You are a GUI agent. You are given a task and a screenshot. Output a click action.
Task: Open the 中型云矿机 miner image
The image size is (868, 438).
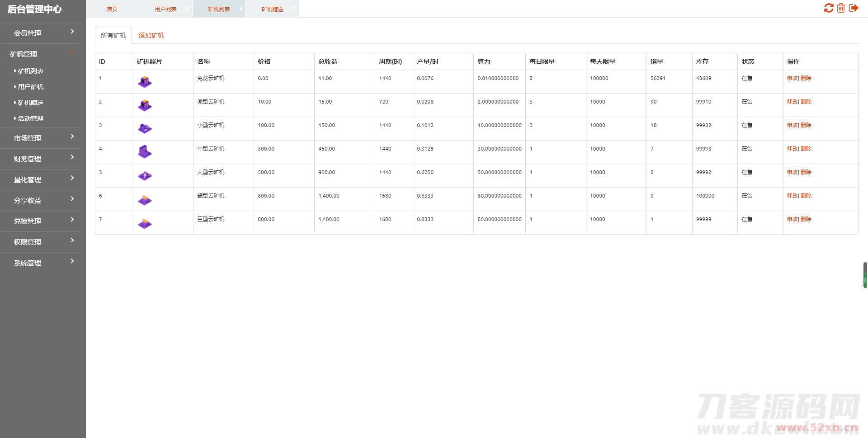point(145,152)
